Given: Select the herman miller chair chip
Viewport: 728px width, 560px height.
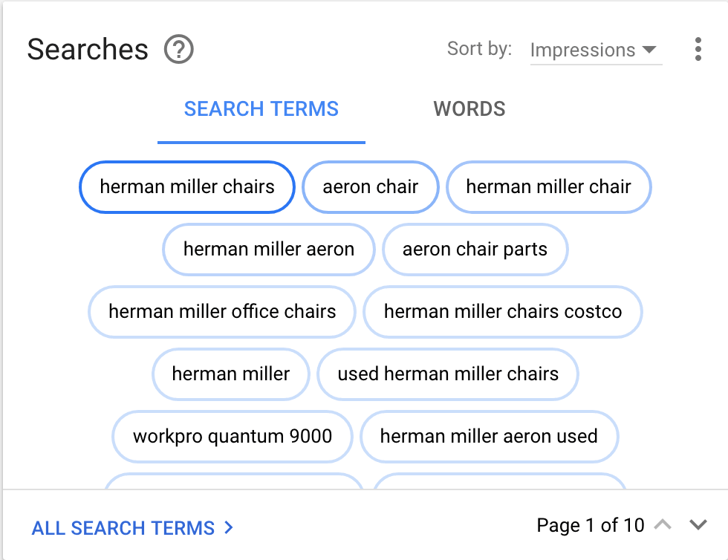Looking at the screenshot, I should pyautogui.click(x=549, y=187).
